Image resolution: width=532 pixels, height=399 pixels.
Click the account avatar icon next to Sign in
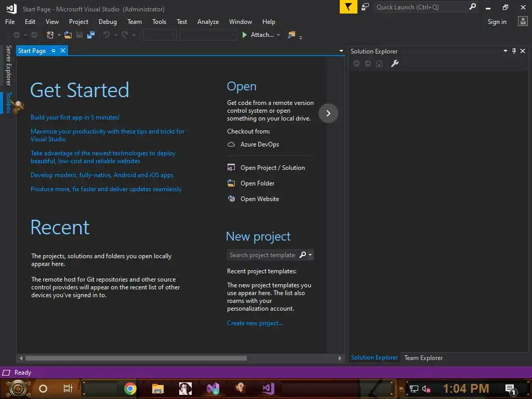click(x=523, y=21)
